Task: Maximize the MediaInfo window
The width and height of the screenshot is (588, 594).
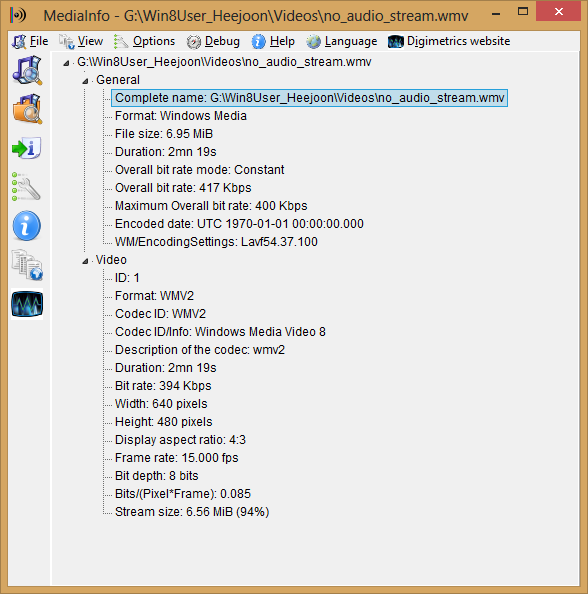Action: click(x=523, y=12)
